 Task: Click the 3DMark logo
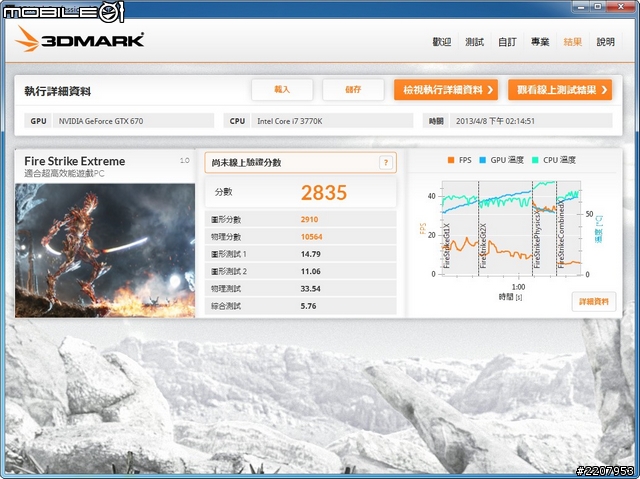click(80, 40)
